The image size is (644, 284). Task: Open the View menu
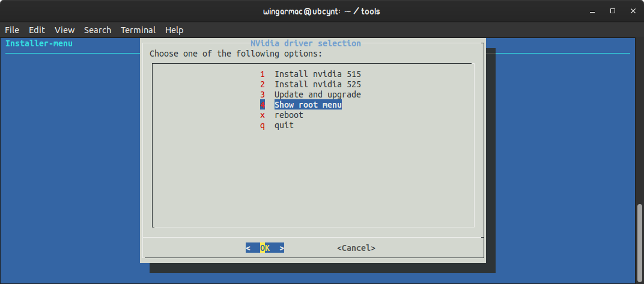pyautogui.click(x=64, y=30)
